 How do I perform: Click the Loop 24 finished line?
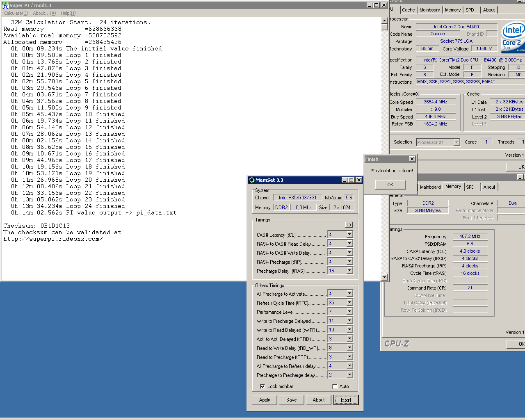(68, 206)
